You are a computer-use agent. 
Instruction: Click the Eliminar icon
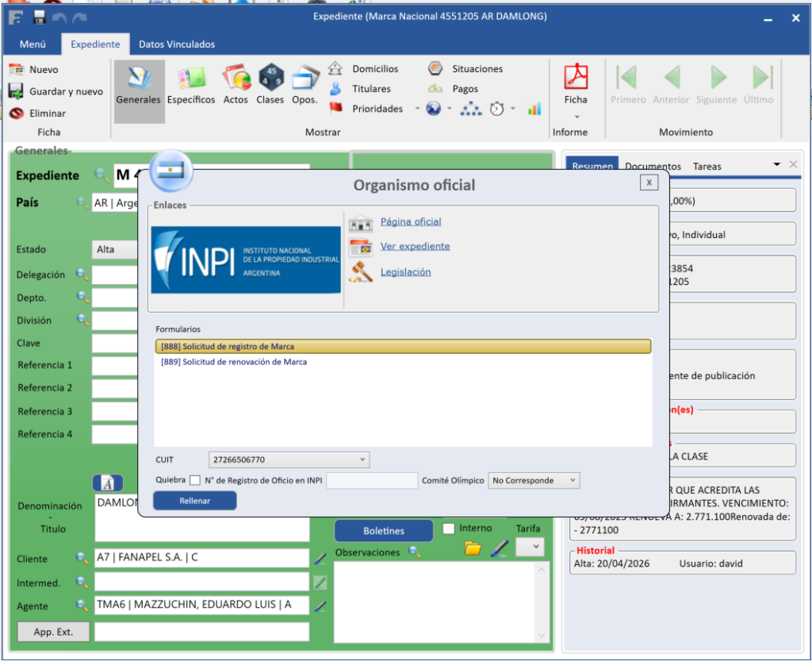pyautogui.click(x=16, y=113)
